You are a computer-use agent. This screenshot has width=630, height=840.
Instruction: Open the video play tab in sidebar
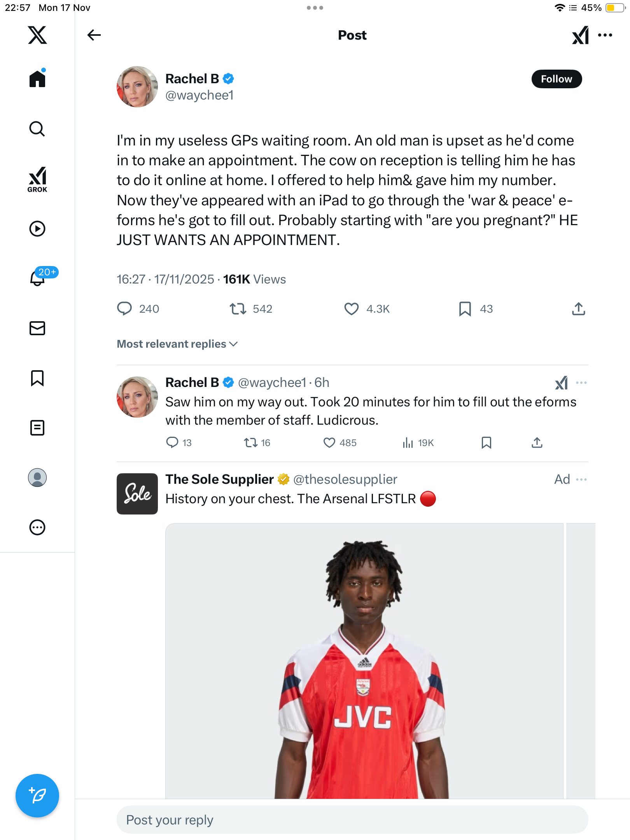pos(37,229)
